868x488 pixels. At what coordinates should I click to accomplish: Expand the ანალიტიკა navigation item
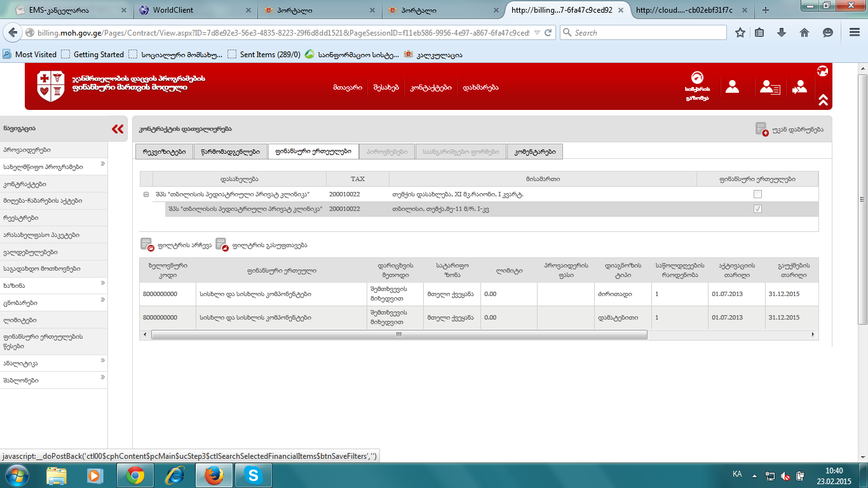click(102, 362)
